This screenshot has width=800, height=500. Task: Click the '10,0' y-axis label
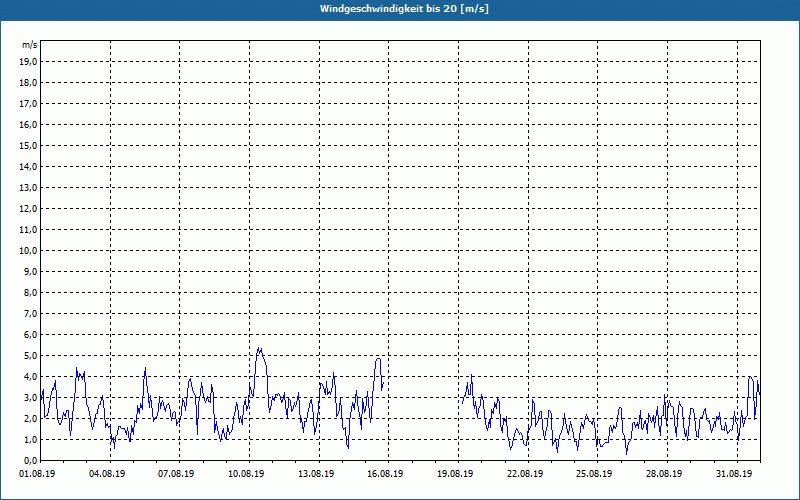[x=29, y=251]
